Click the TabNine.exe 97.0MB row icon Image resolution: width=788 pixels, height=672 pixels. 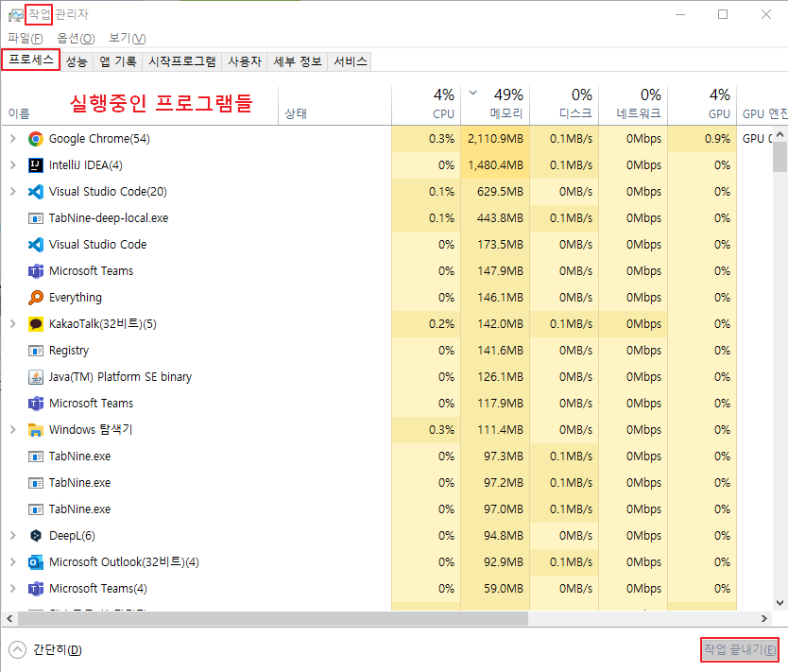36,509
